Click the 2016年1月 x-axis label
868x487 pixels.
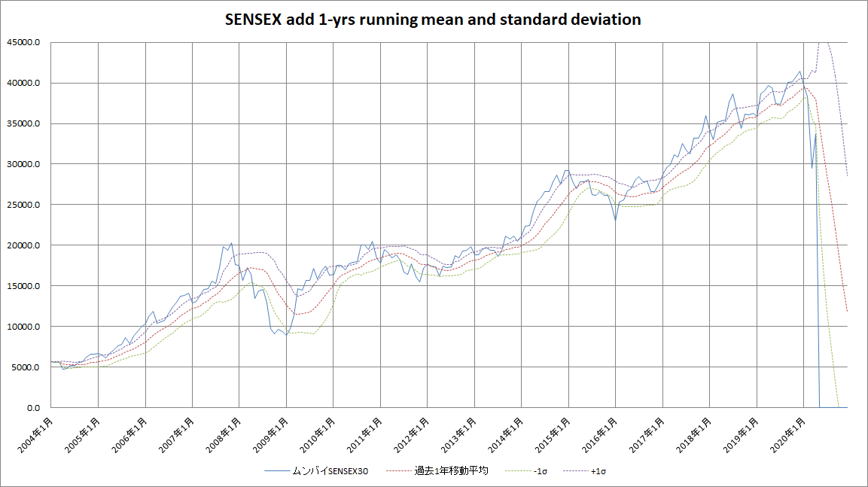(600, 436)
